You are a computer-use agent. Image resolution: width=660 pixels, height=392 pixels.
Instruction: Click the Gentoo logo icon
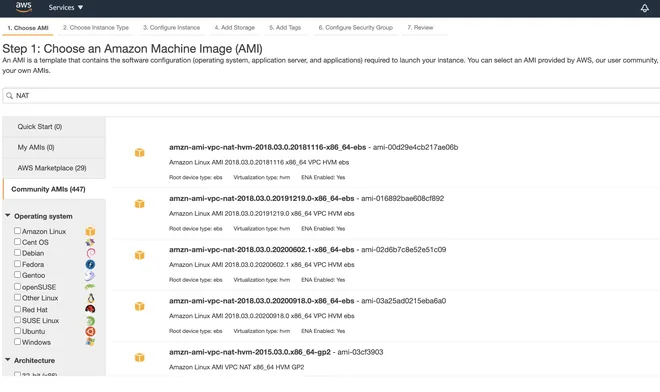(90, 275)
